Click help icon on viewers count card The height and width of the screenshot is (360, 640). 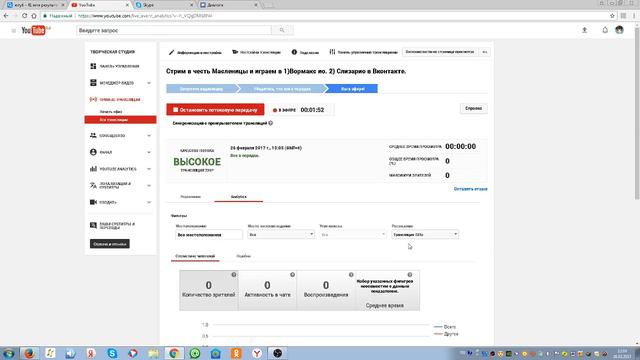click(234, 275)
